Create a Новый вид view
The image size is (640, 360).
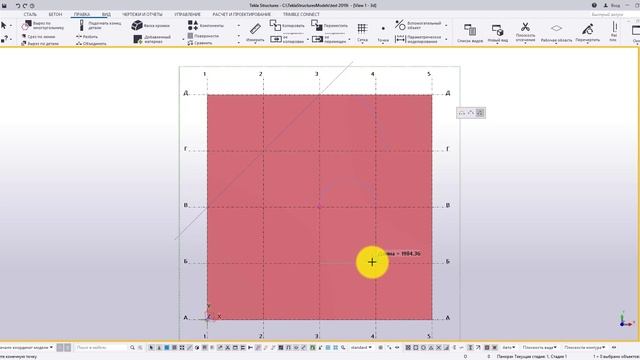497,33
